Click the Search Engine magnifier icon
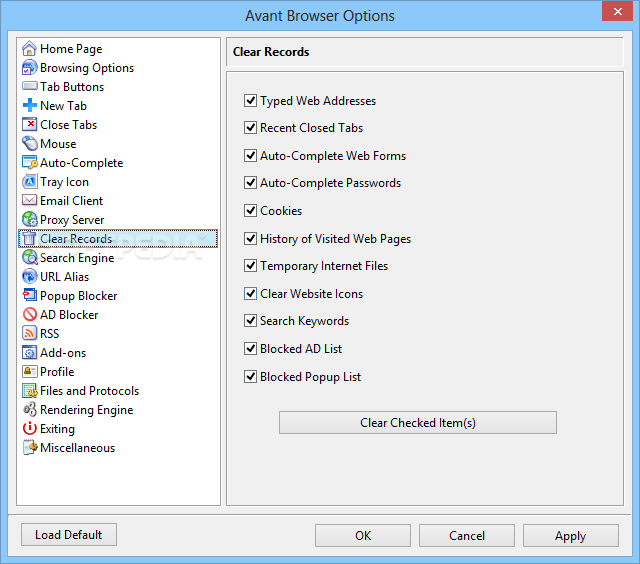 click(x=29, y=258)
